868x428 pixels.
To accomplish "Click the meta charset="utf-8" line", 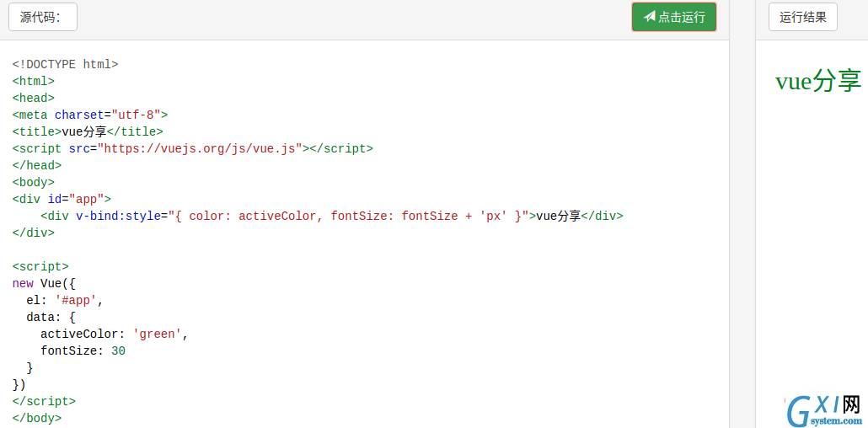I will pos(89,115).
